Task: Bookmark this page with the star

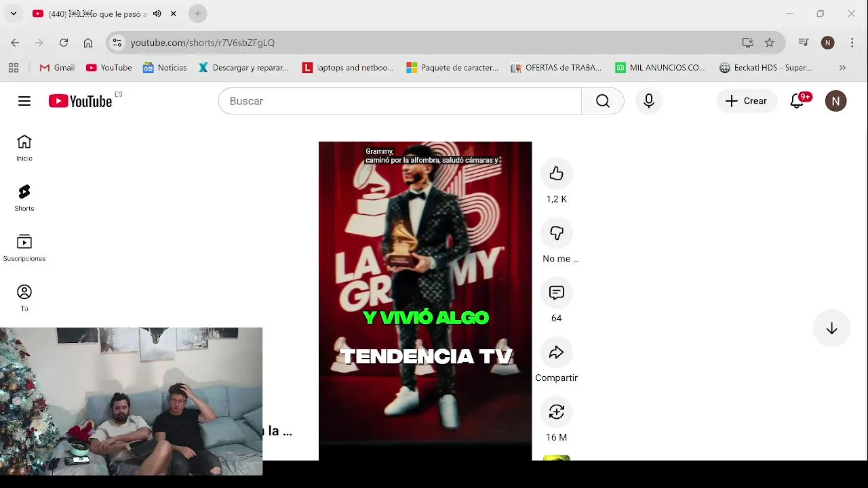Action: tap(770, 43)
